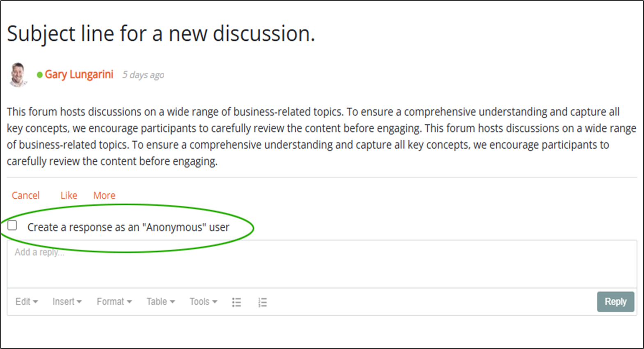Click Gary Lungarini's profile avatar
The image size is (644, 349).
(18, 75)
